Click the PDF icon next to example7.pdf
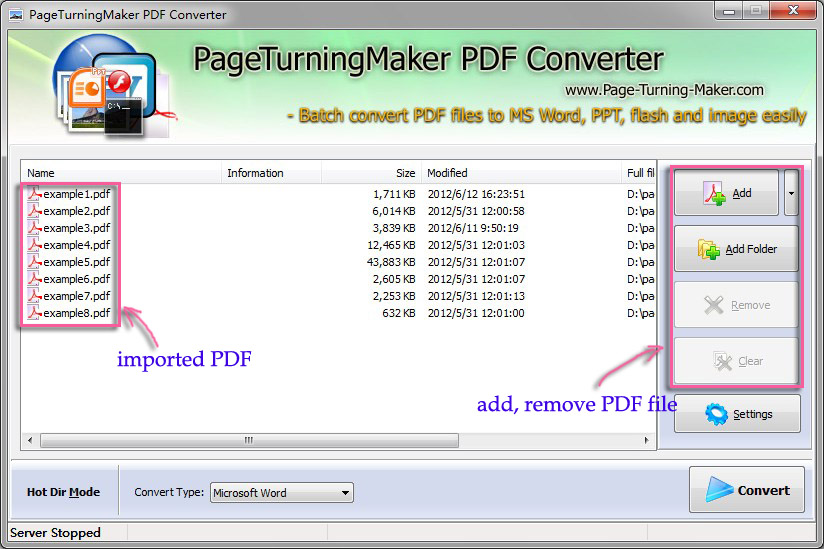This screenshot has width=824, height=549. pyautogui.click(x=34, y=296)
